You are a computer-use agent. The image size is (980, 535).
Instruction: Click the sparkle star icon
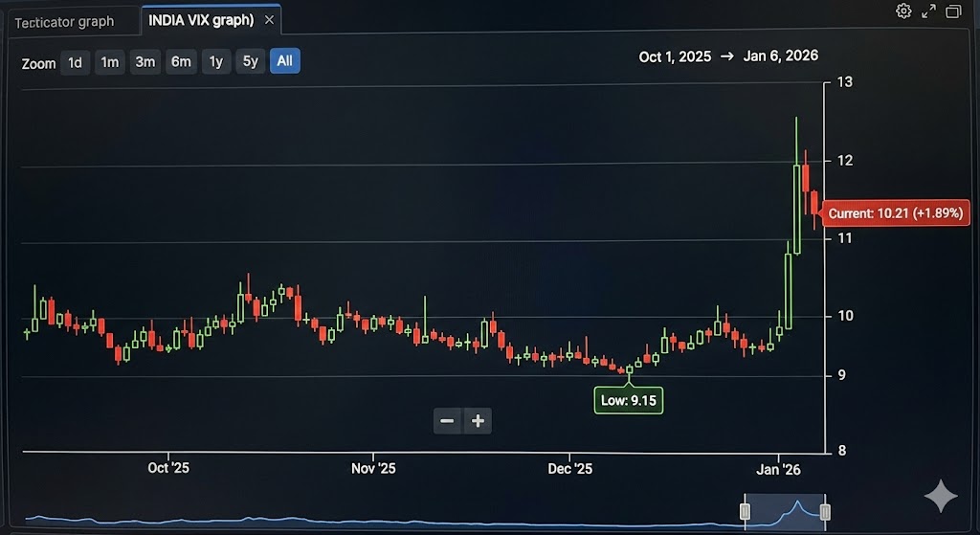tap(941, 496)
